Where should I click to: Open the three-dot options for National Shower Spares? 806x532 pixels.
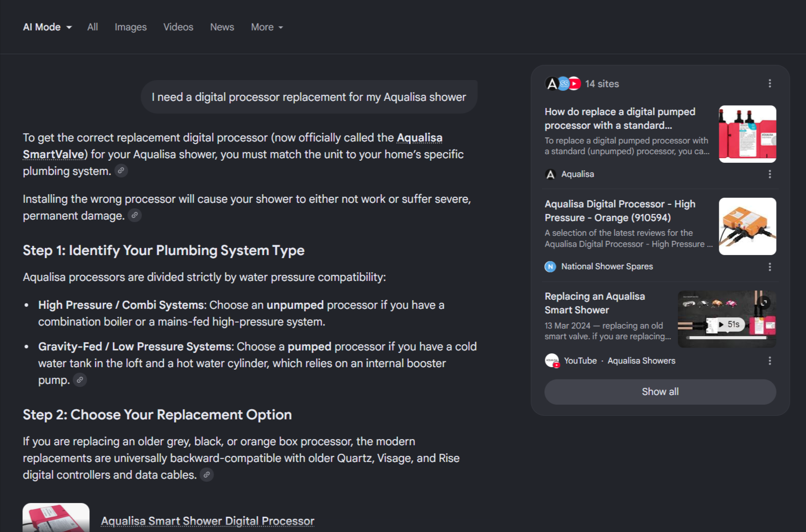[x=769, y=267]
